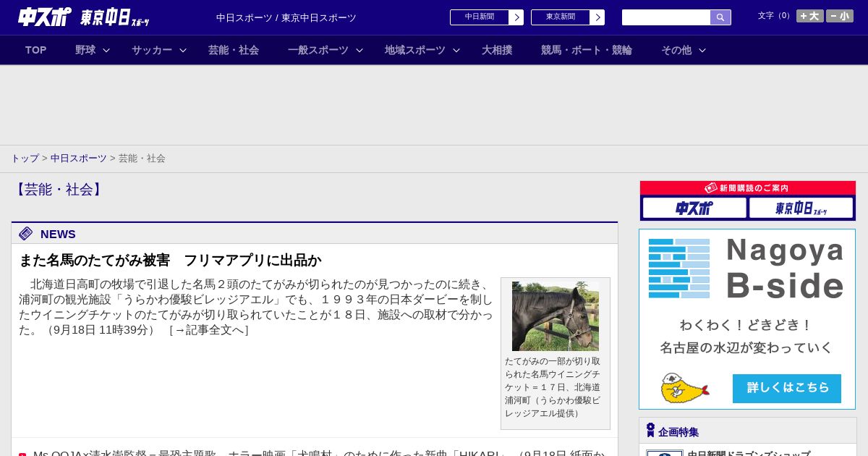
Task: Click the 中日スポーツ / 東京中日スポーツ header text
Action: (x=286, y=18)
